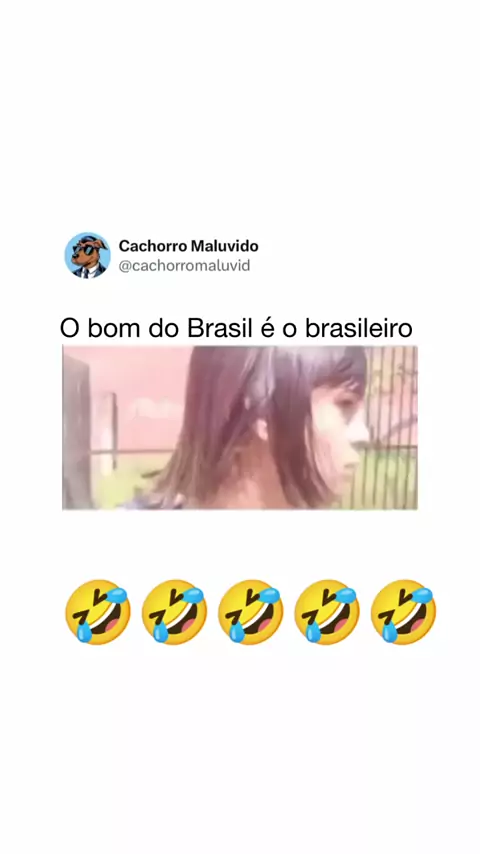The height and width of the screenshot is (854, 480).
Task: Click the first laughing emoji in row
Action: (98, 612)
